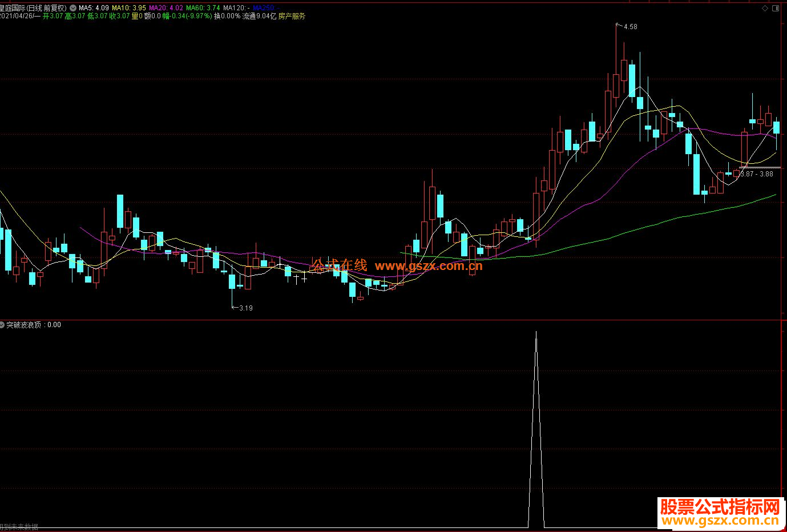Click the diamond icon at chart top-right
This screenshot has height=532, width=787.
(765, 9)
